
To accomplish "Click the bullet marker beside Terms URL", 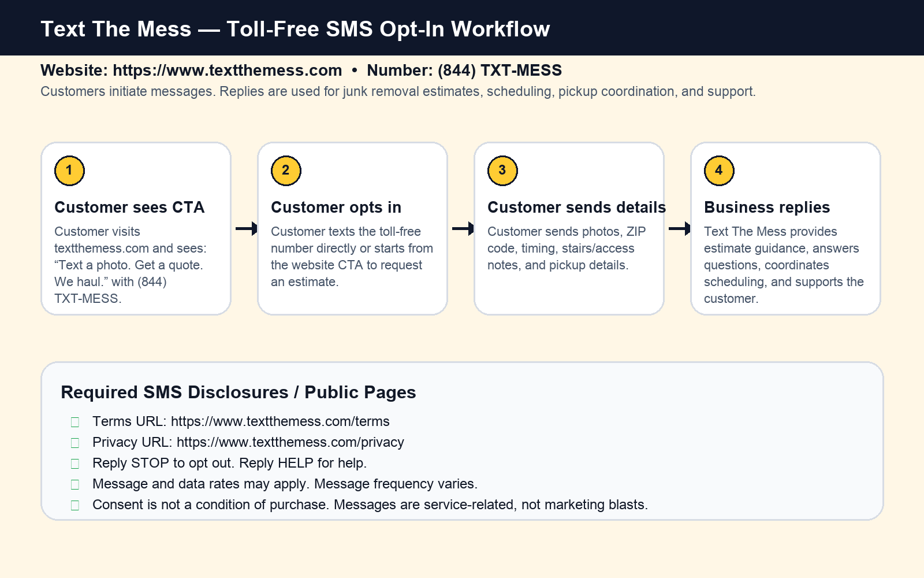I will pos(75,422).
